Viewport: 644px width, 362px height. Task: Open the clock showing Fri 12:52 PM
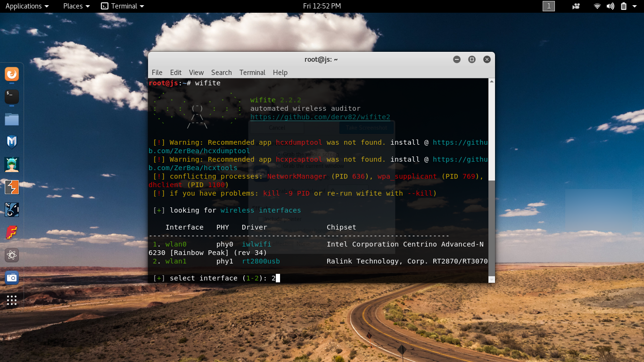[x=322, y=6]
